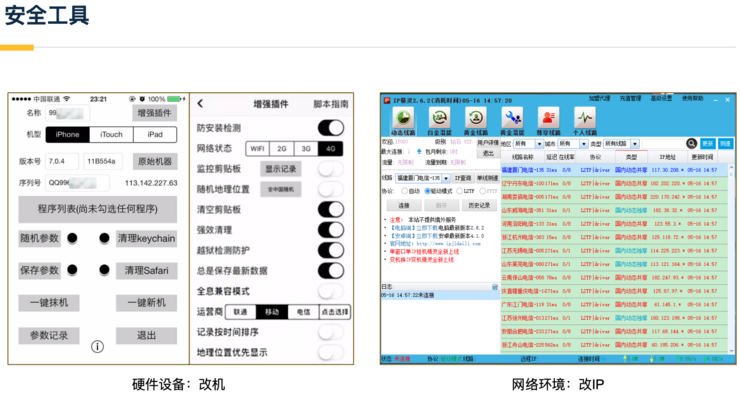Click the search box before the magnifier

click(663, 143)
